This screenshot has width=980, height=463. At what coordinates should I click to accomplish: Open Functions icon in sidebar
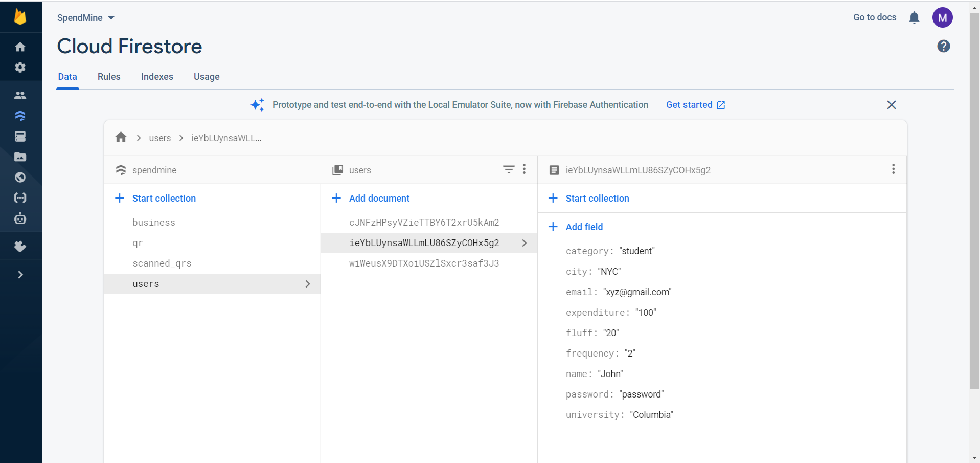tap(20, 198)
